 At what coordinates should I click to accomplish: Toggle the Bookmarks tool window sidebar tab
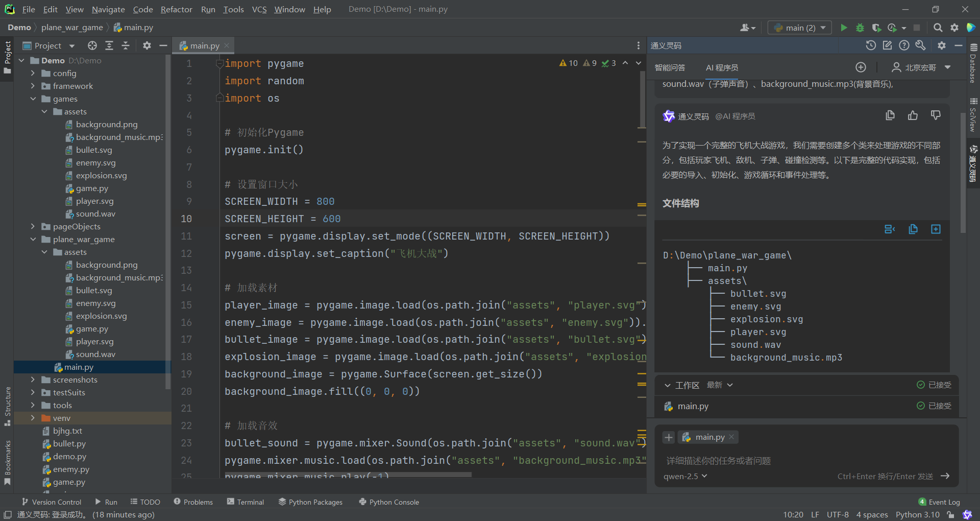(7, 462)
